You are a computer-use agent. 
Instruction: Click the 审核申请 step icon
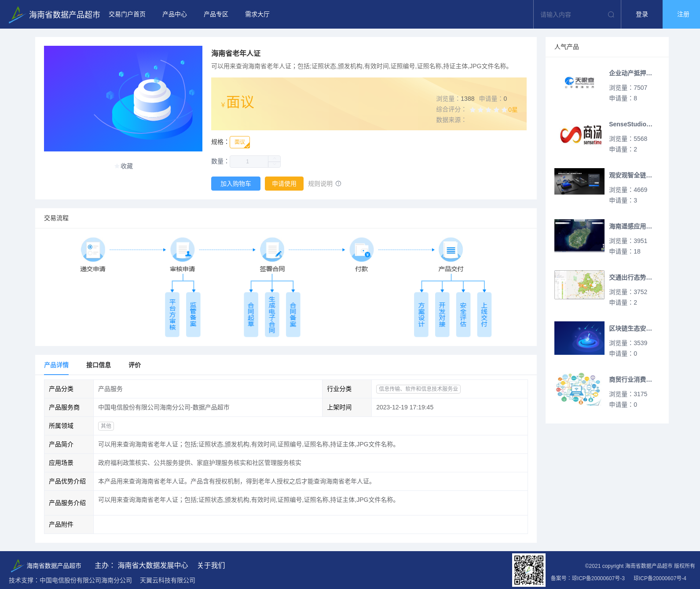pos(183,250)
